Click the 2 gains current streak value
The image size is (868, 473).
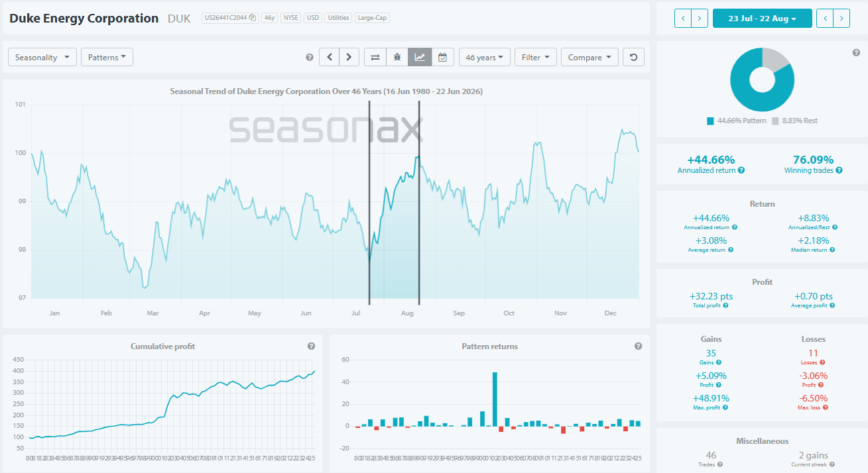tap(813, 455)
